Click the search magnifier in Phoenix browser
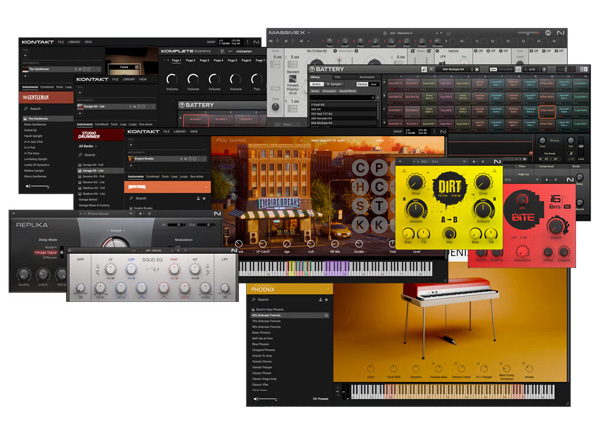The height and width of the screenshot is (436, 601). [253, 300]
